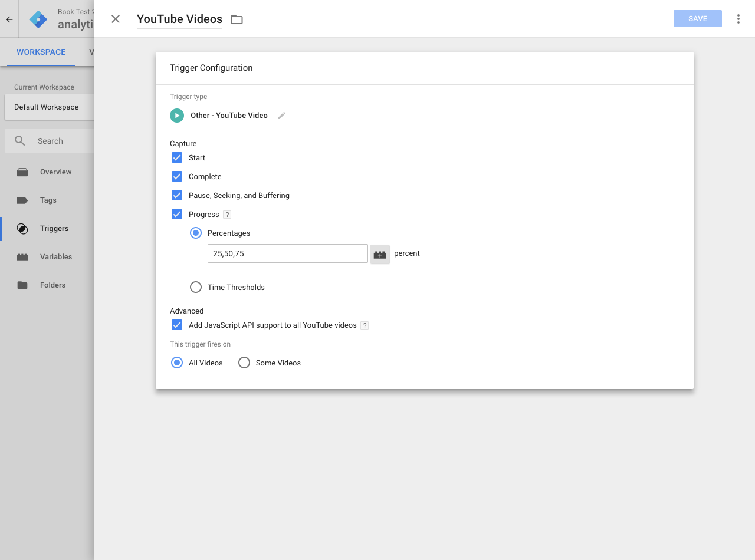Select the Percentages radio button
The width and height of the screenshot is (755, 560).
tap(196, 233)
